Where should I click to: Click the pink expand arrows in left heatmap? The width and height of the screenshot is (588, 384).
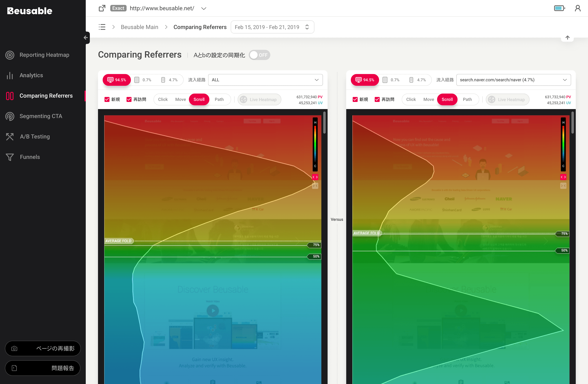pyautogui.click(x=315, y=177)
